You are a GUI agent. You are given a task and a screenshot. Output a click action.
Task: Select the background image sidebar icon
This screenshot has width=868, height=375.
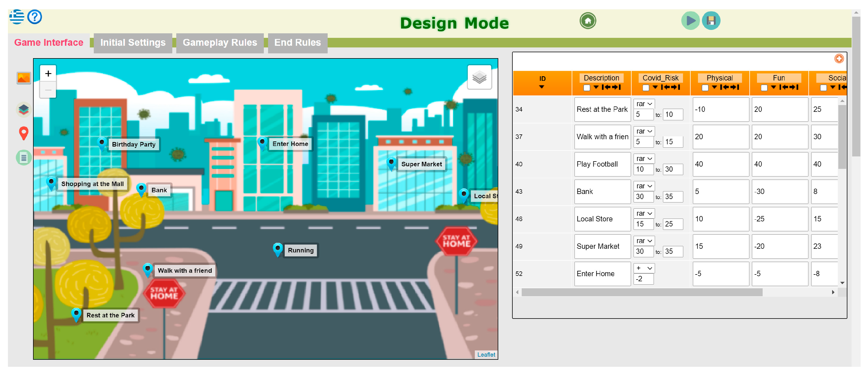24,78
